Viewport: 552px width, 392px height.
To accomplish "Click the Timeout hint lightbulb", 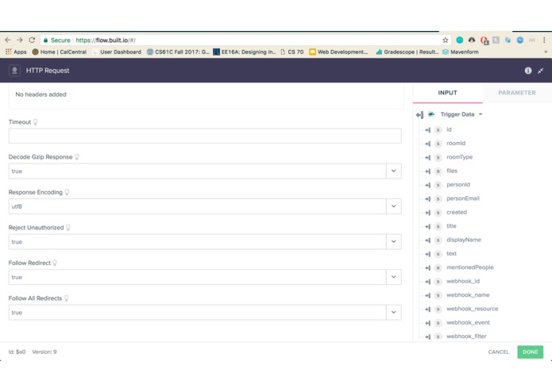I will pos(35,122).
